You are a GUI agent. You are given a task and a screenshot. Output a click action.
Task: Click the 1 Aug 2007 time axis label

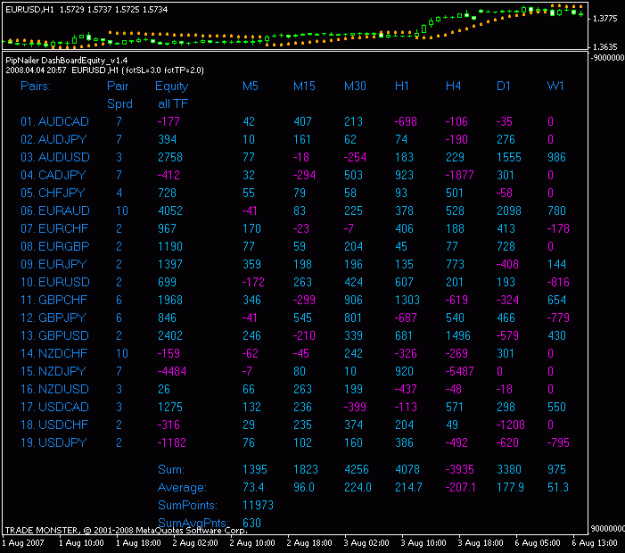[23, 543]
